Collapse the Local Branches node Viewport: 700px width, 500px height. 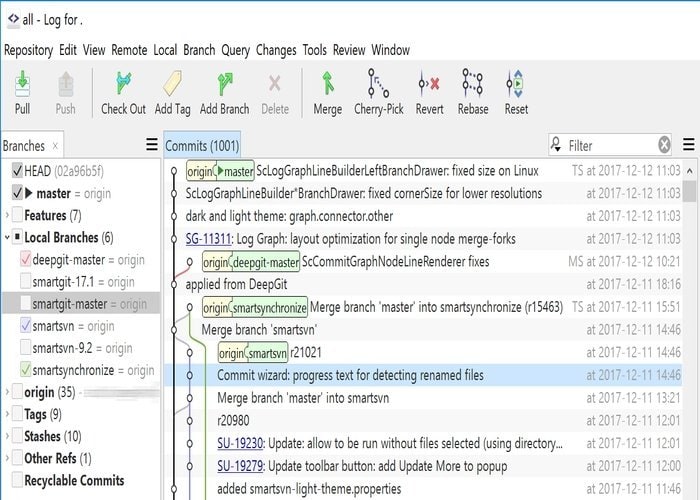7,237
